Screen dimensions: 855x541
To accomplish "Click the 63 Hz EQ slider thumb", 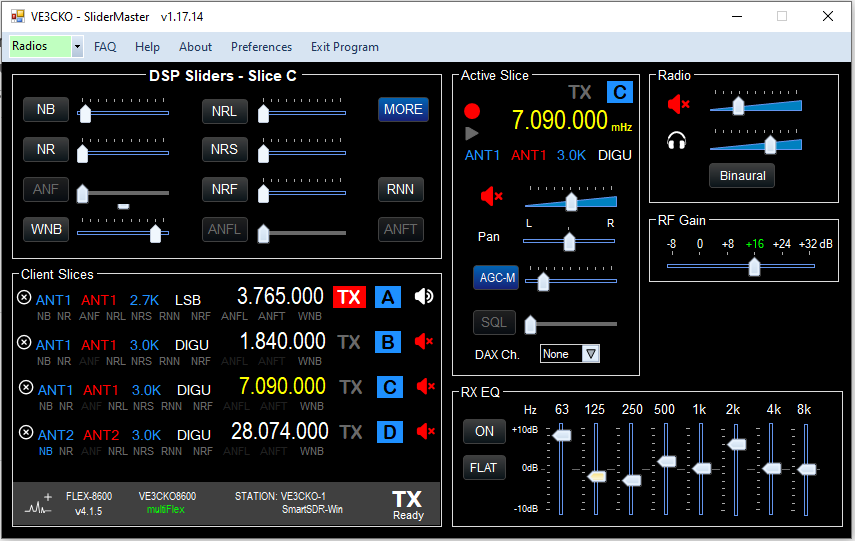I will [562, 435].
